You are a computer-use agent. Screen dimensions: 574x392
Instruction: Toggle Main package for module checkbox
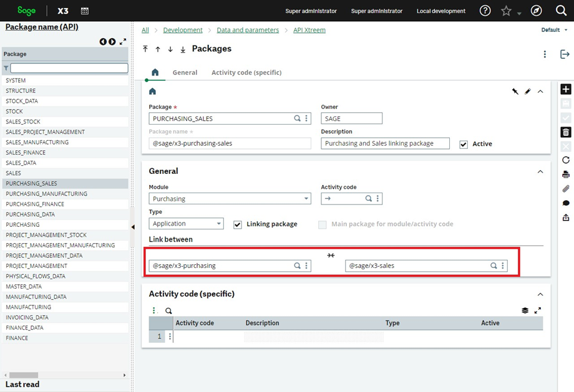[323, 224]
